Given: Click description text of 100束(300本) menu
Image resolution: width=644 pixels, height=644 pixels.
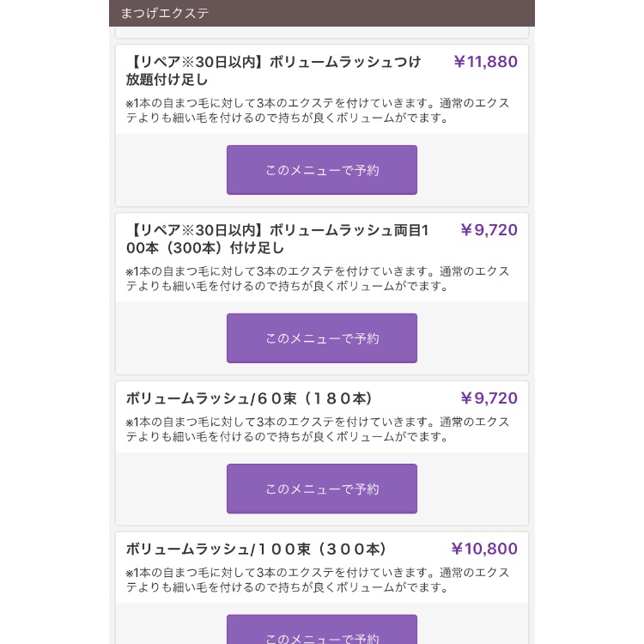Looking at the screenshot, I should [318, 580].
